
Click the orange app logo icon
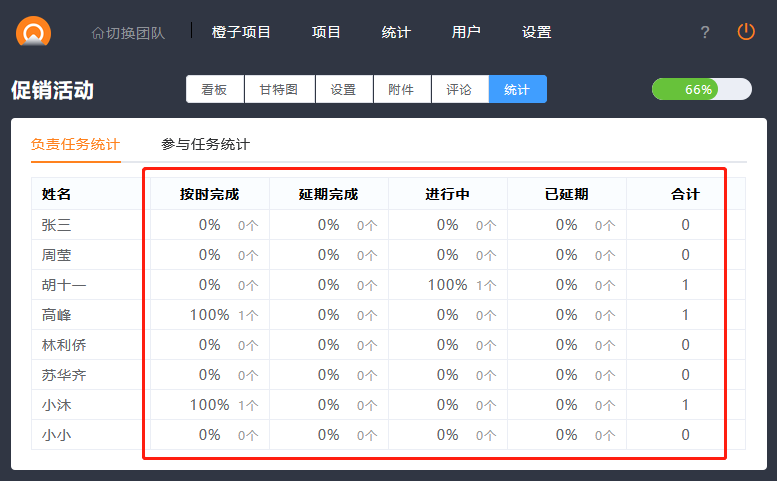(33, 32)
